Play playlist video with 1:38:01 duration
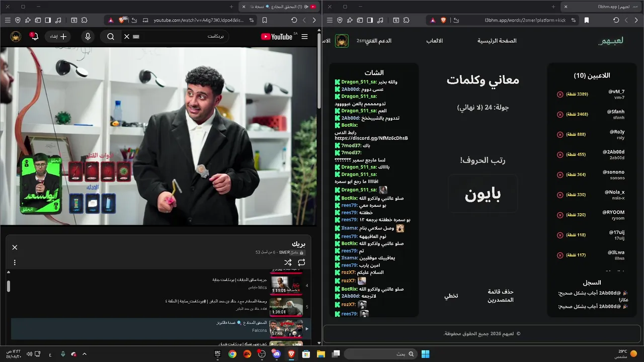This screenshot has height=362, width=644. [x=286, y=306]
